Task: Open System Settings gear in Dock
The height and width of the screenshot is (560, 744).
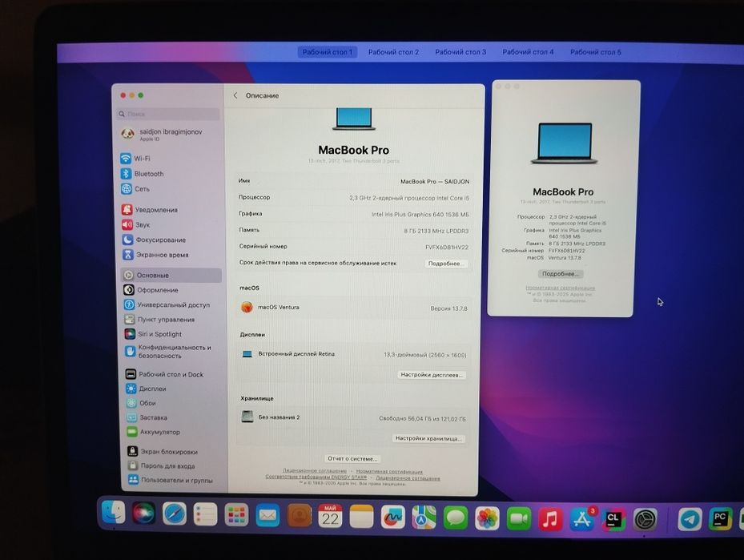Action: 645,520
